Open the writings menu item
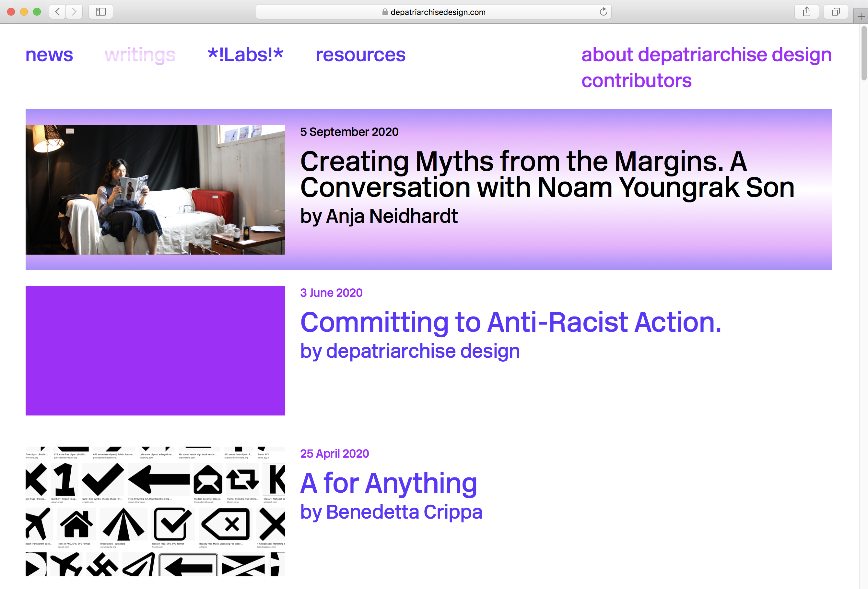868x589 pixels. [x=140, y=54]
